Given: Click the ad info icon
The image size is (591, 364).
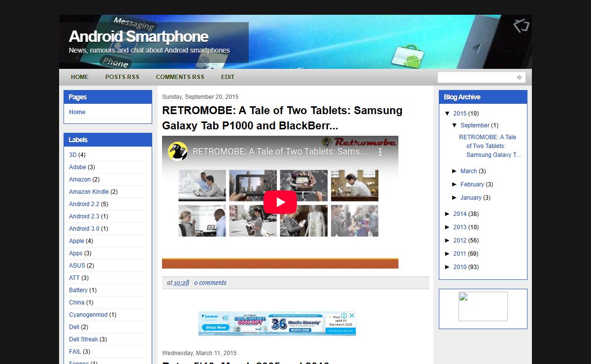Looking at the screenshot, I should [x=344, y=316].
